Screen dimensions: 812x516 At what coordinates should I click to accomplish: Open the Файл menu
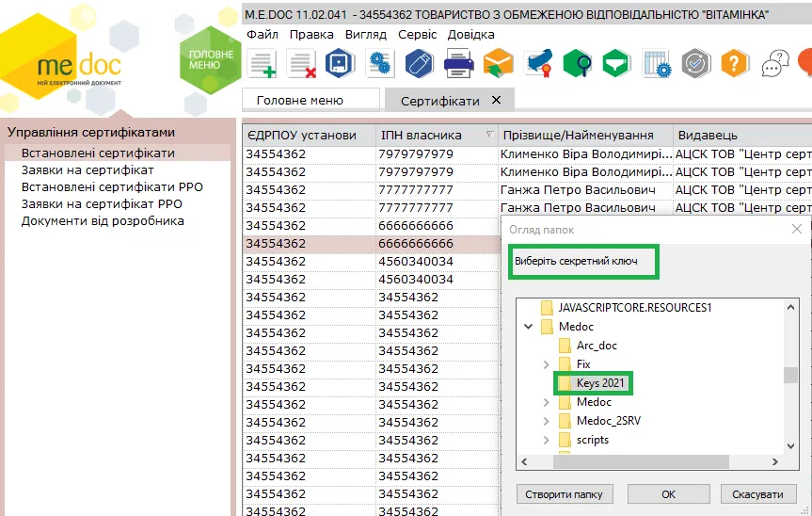click(263, 35)
